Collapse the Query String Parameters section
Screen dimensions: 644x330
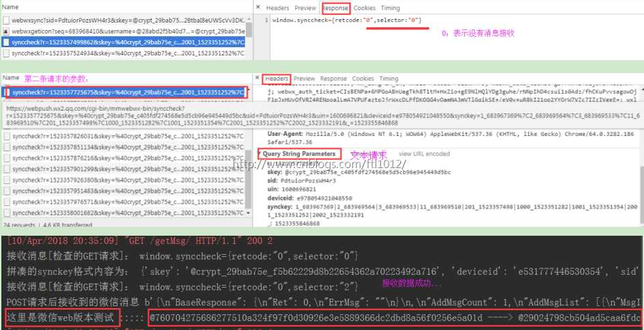(259, 154)
